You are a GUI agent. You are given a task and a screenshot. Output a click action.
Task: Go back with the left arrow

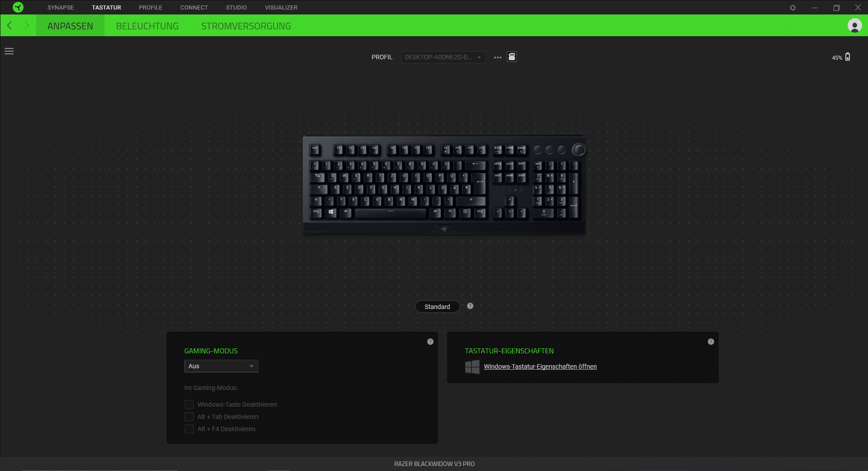click(10, 25)
